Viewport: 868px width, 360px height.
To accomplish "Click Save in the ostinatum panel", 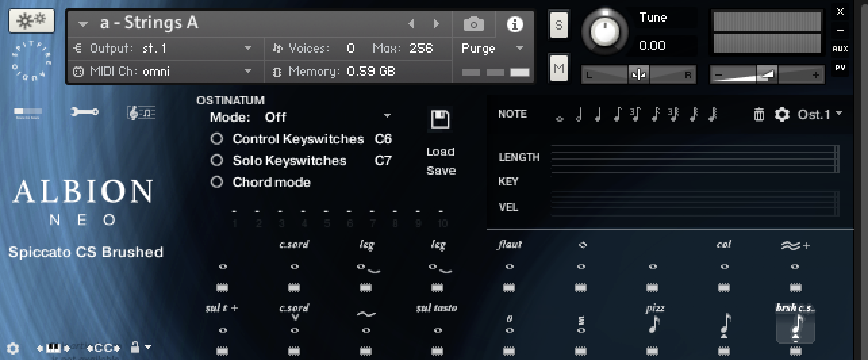I will [x=441, y=171].
